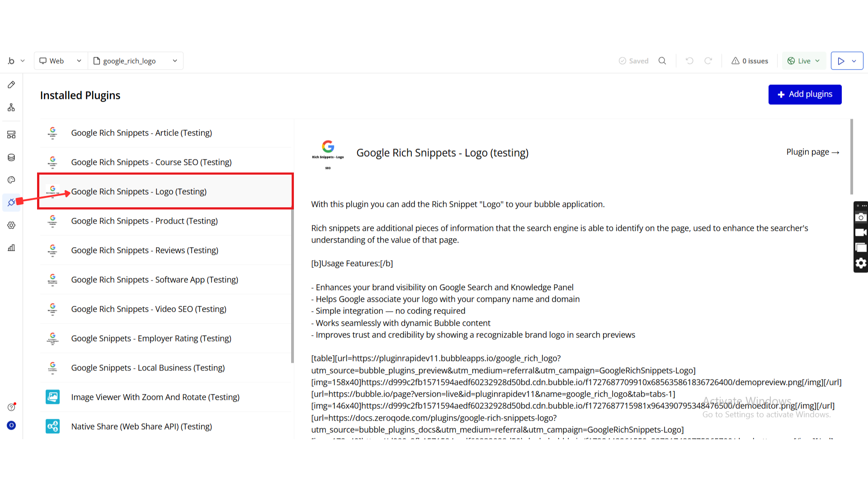Click the redo arrow icon
The image size is (868, 488).
(708, 61)
